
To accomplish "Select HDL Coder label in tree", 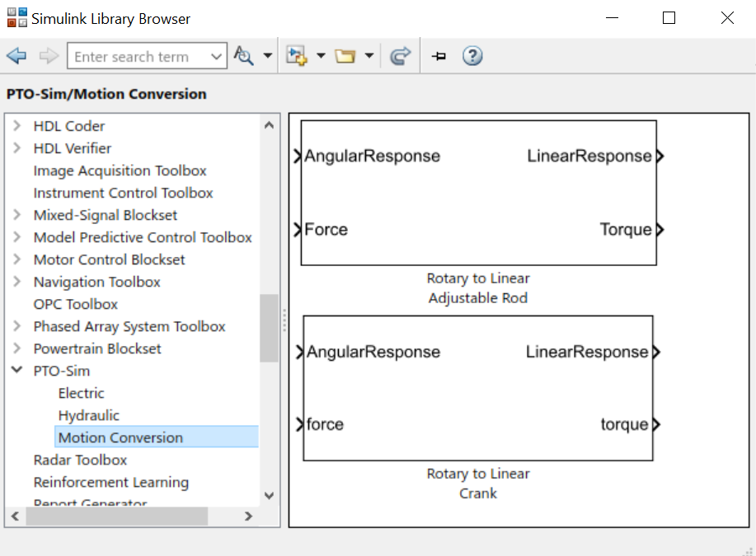I will [69, 126].
